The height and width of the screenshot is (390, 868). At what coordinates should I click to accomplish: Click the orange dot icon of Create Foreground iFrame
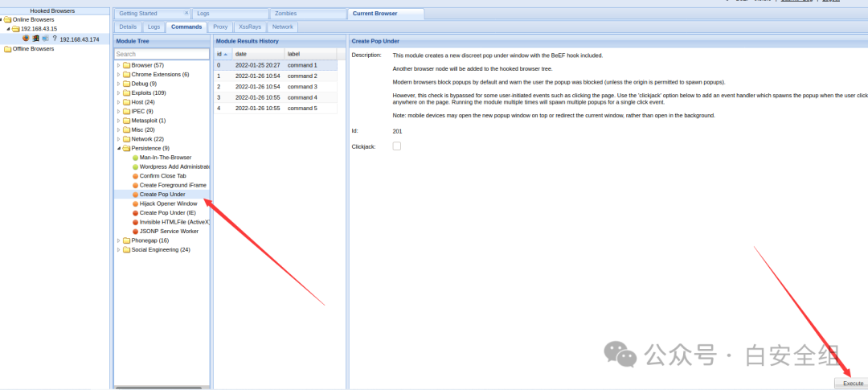point(135,185)
